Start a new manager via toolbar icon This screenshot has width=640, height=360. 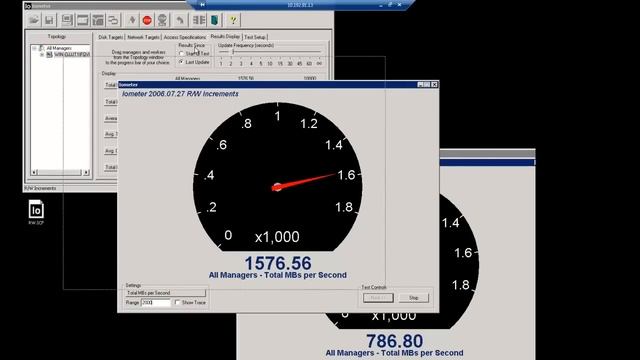(x=67, y=20)
